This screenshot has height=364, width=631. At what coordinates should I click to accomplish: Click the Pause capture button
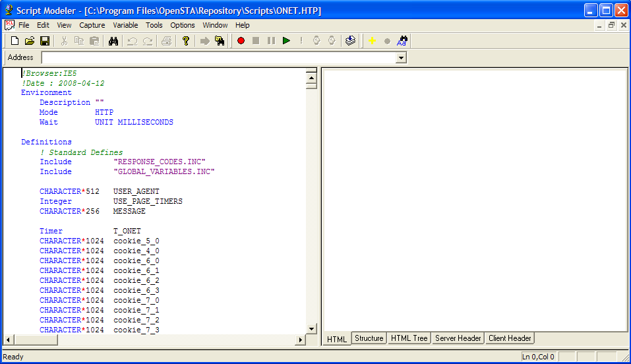tap(271, 41)
